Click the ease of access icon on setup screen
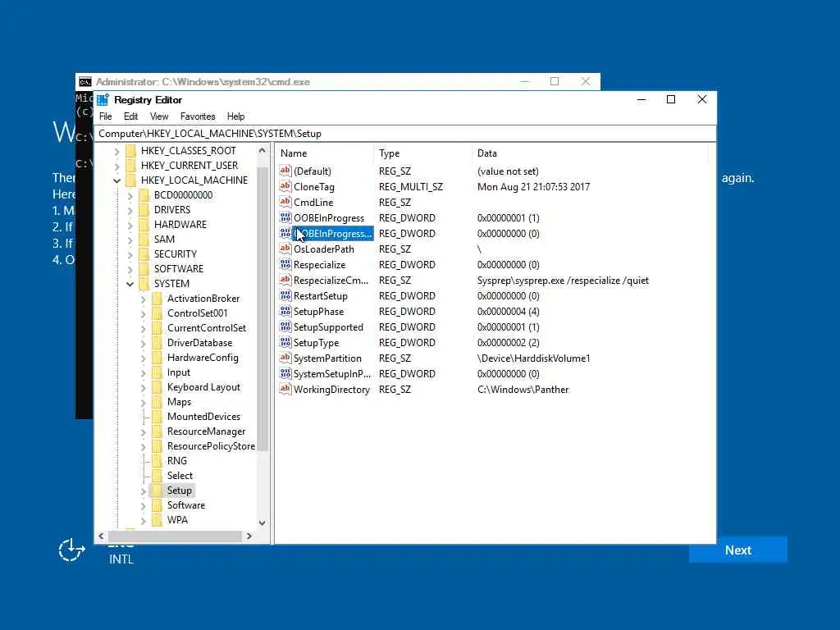 tap(72, 550)
